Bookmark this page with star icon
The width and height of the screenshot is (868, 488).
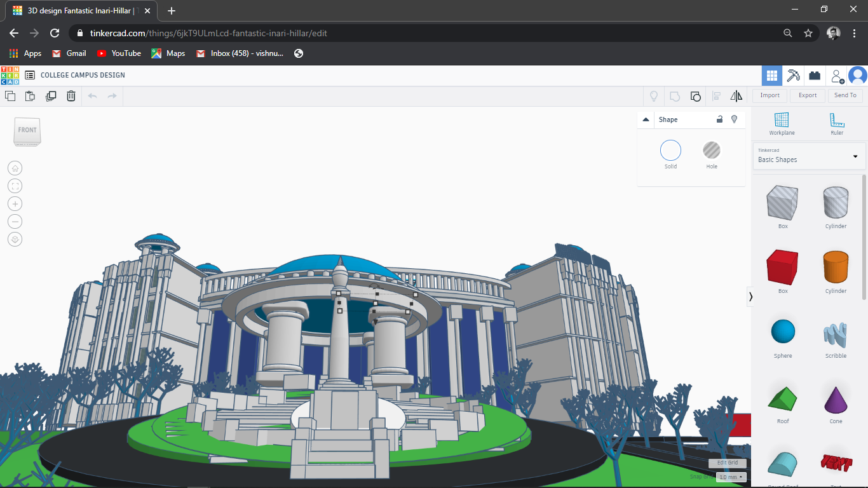pos(808,33)
